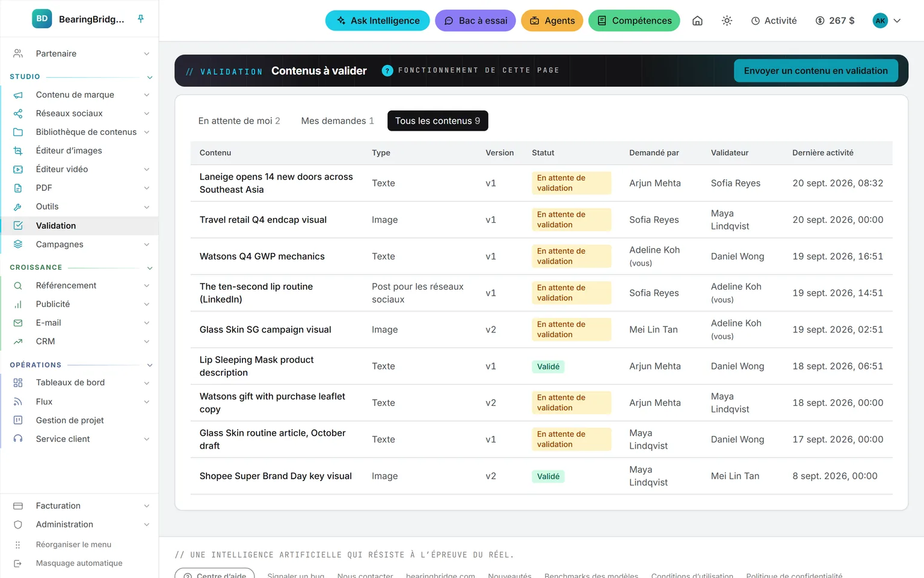924x578 pixels.
Task: Expand Contenu de marque submenu chevron
Action: [147, 95]
